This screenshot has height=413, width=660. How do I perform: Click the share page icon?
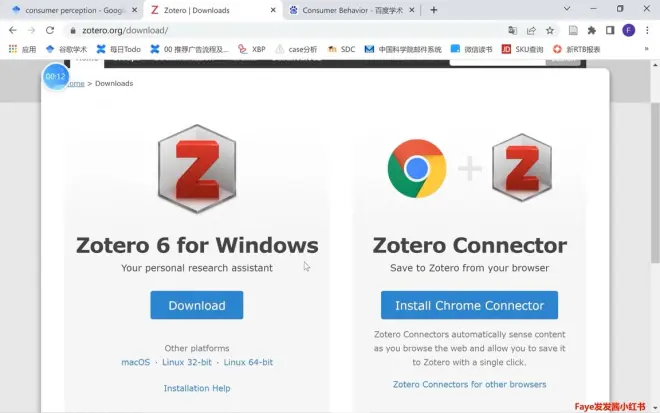(531, 30)
